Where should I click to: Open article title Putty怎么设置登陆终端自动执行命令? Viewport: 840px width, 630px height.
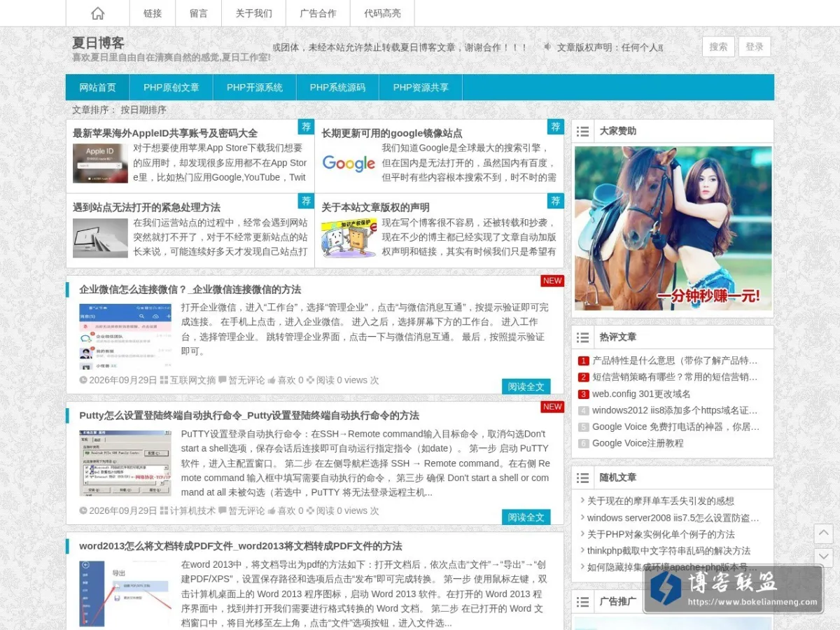coord(249,415)
